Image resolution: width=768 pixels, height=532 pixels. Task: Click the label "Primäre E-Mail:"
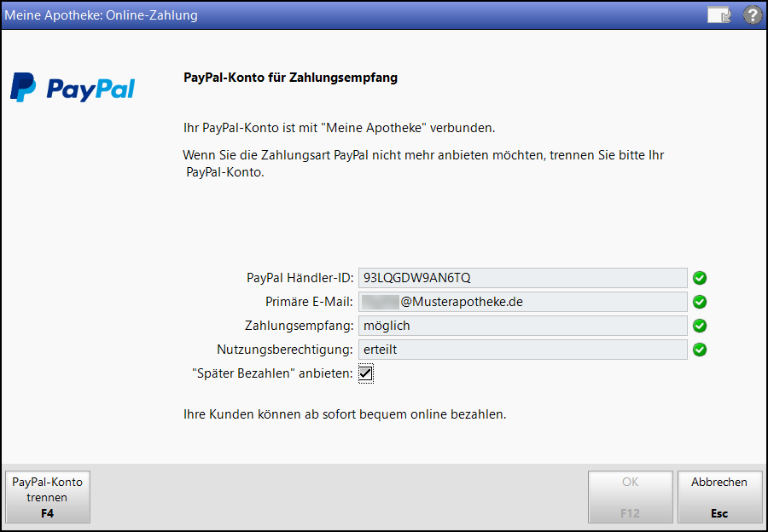309,302
